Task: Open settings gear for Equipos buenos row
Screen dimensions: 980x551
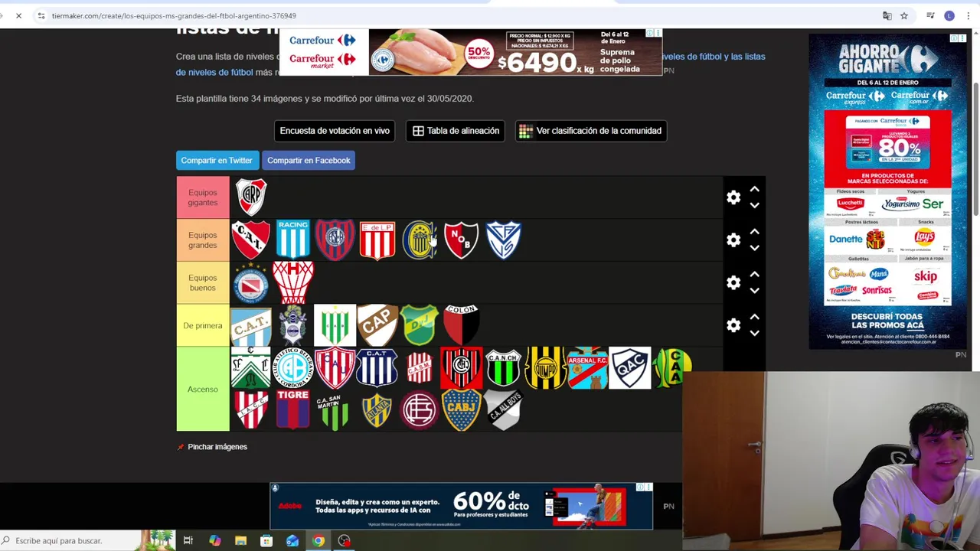Action: tap(733, 283)
